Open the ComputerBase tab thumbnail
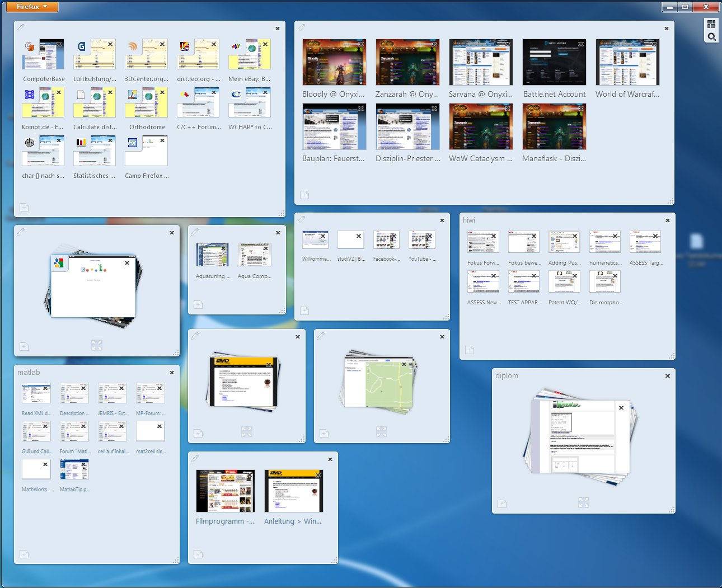Image resolution: width=722 pixels, height=588 pixels. click(43, 54)
